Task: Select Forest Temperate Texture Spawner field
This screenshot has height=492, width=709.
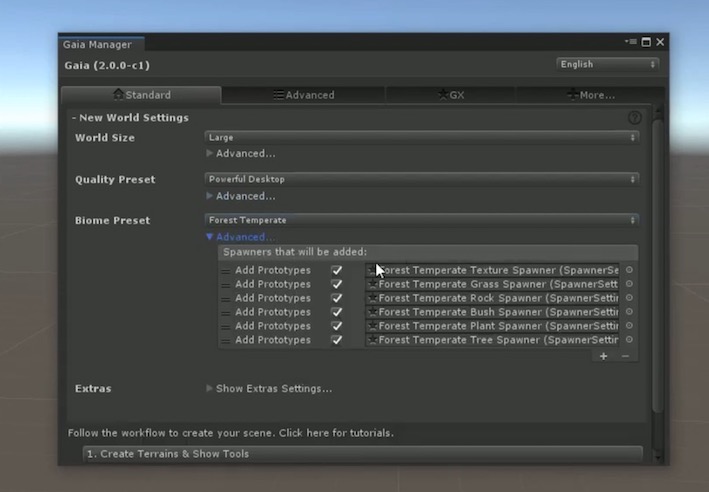Action: pos(492,270)
